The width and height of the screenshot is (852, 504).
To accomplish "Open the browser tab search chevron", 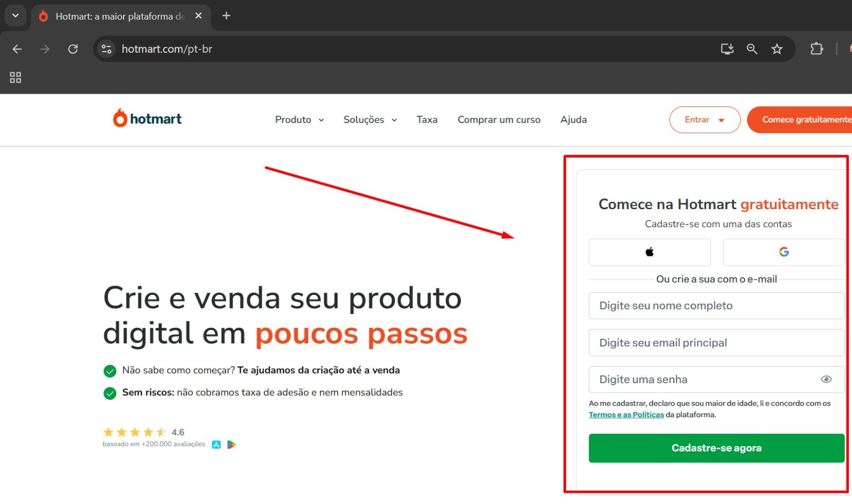I will (x=15, y=15).
